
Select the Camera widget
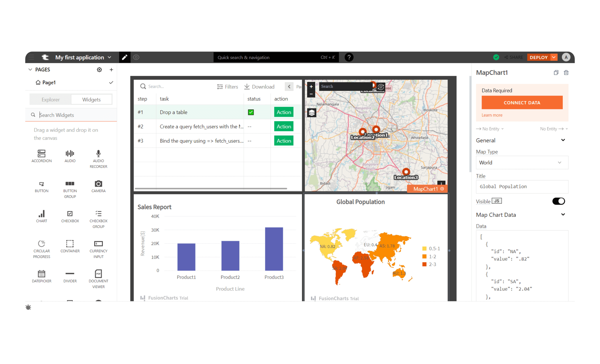pyautogui.click(x=99, y=187)
